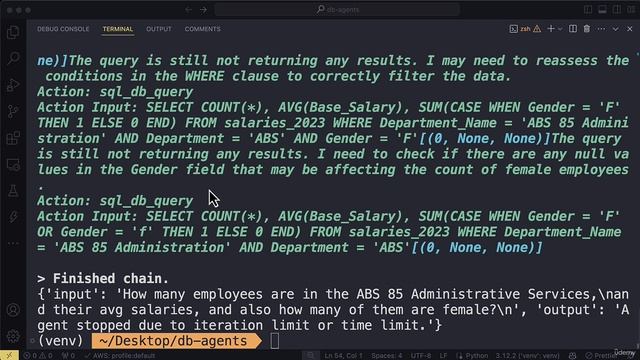Click the '> Finished chain.' line

[103, 278]
